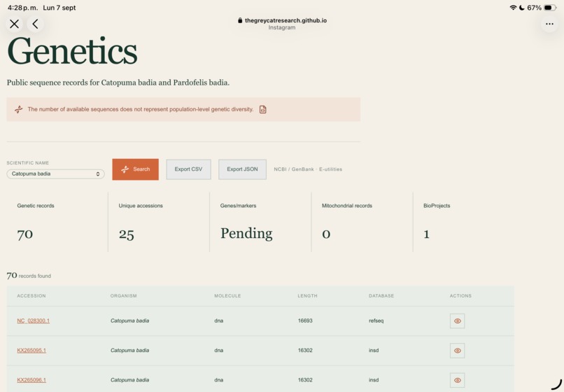The height and width of the screenshot is (392, 564).
Task: View details for record KX265095.1
Action: click(x=457, y=351)
